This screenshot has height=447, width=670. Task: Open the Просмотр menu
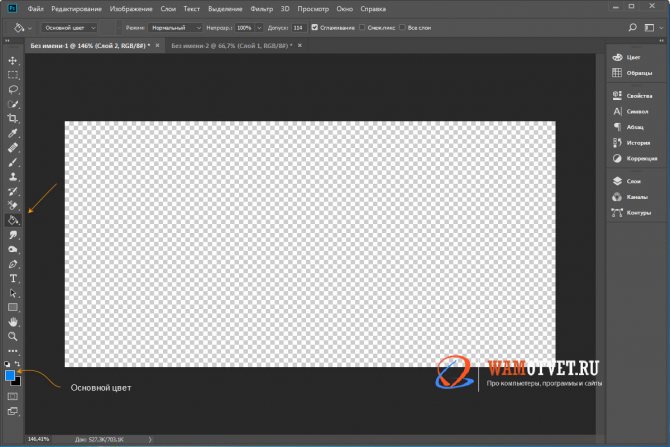coord(313,9)
